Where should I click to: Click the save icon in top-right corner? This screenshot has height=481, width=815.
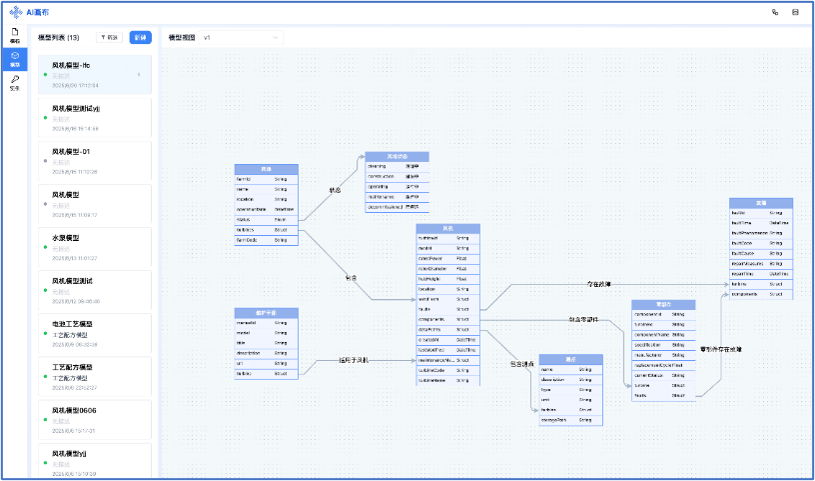pyautogui.click(x=795, y=12)
